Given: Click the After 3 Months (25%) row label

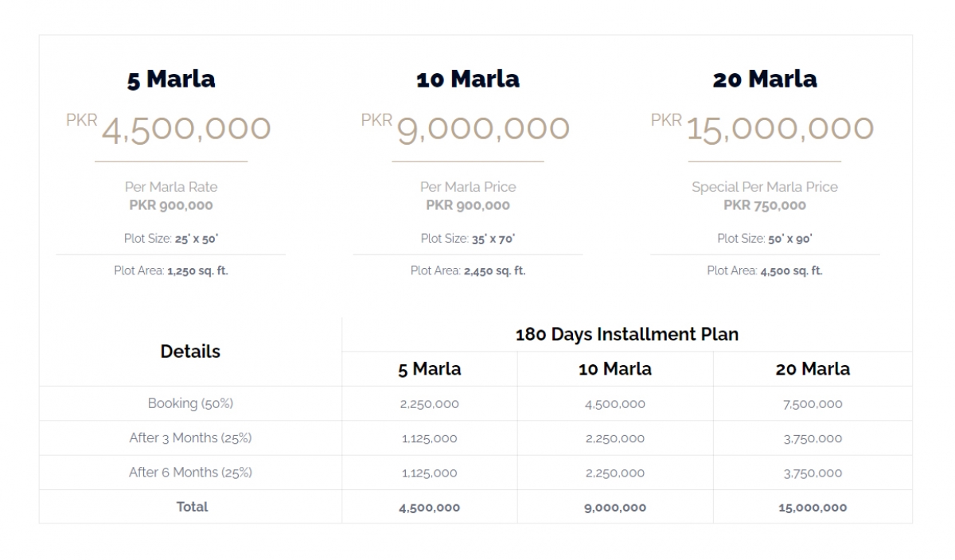Looking at the screenshot, I should pyautogui.click(x=190, y=437).
